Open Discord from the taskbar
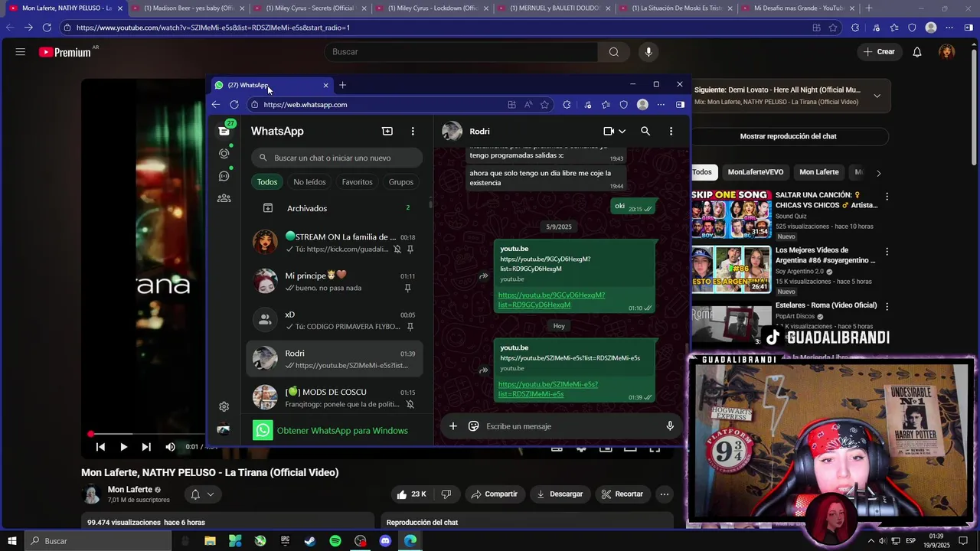The height and width of the screenshot is (551, 980). 385,541
